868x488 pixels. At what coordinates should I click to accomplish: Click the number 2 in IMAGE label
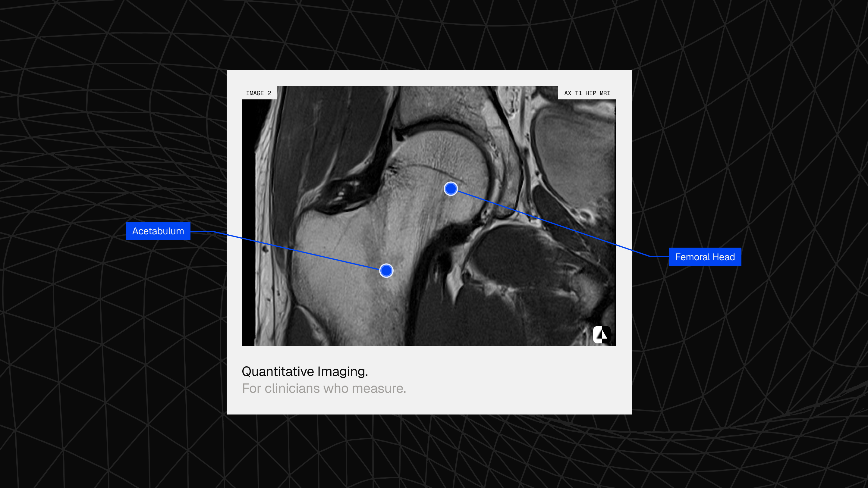point(269,93)
